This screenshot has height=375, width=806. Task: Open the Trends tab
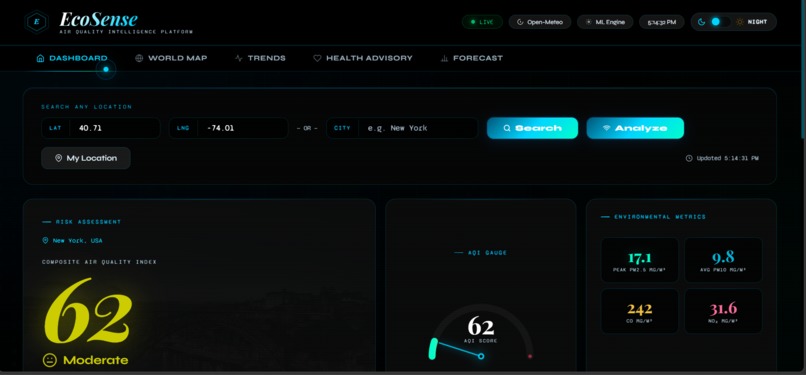(260, 58)
